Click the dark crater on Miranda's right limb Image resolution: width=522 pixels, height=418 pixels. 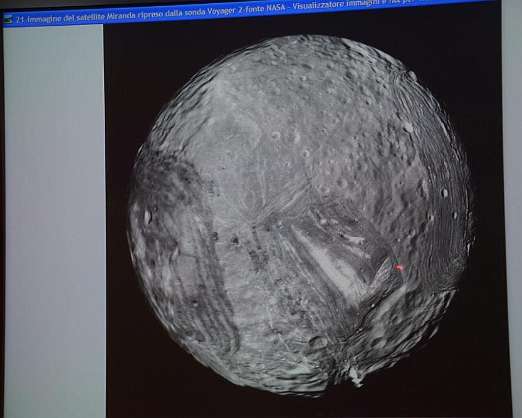[444, 192]
